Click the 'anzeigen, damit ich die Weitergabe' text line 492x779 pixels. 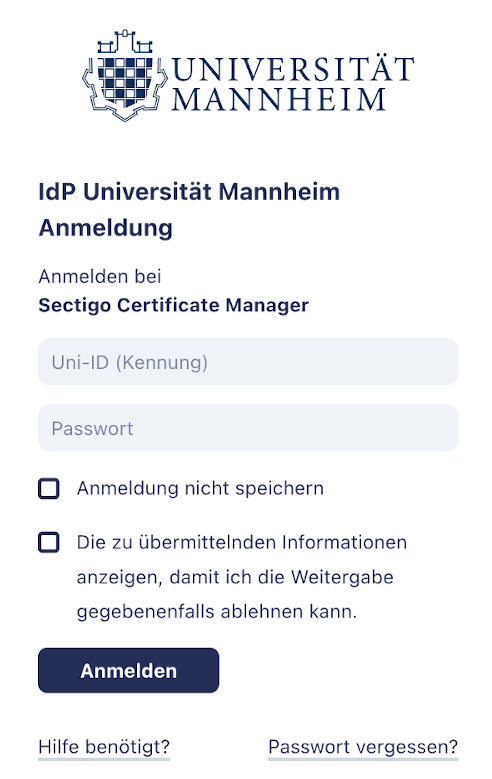pyautogui.click(x=235, y=577)
